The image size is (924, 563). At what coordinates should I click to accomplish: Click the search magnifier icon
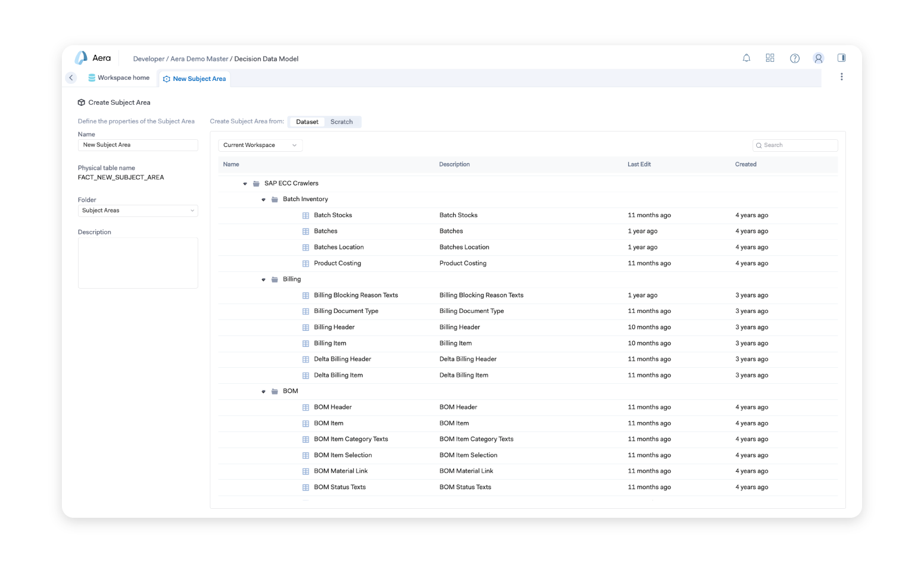point(759,145)
